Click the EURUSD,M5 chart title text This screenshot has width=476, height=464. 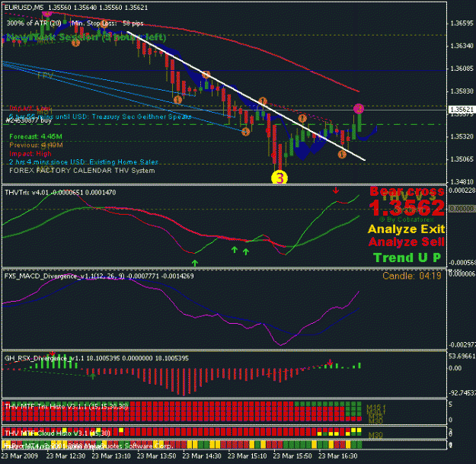click(24, 8)
